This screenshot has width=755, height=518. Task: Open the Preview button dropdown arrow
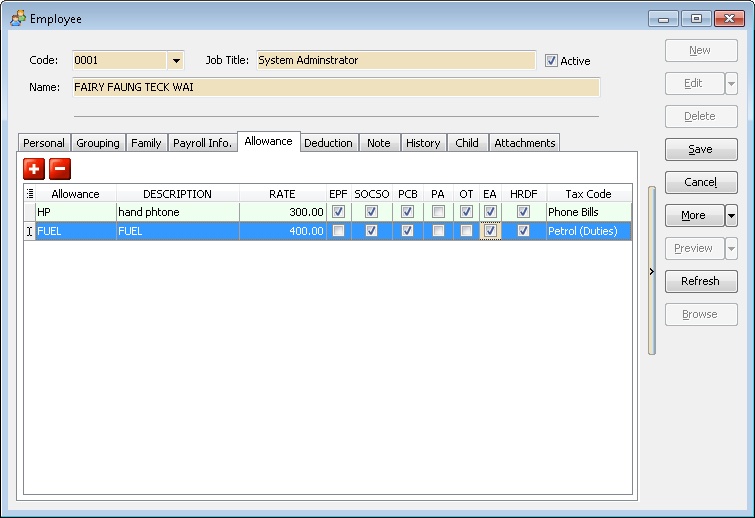(731, 248)
